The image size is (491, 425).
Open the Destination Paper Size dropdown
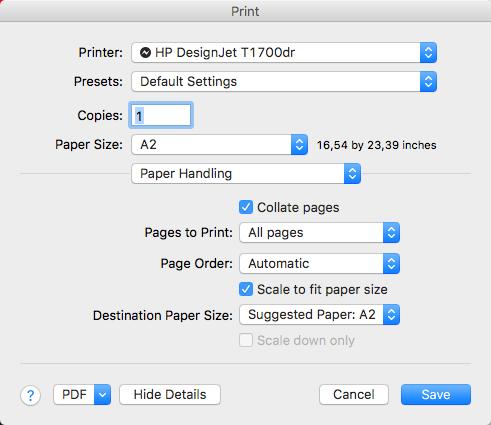point(319,315)
